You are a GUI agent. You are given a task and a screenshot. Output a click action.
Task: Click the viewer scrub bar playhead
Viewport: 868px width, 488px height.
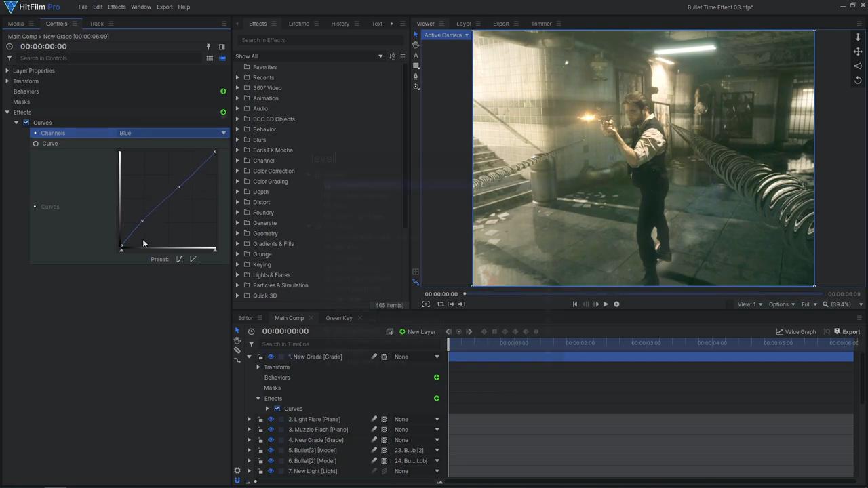465,294
